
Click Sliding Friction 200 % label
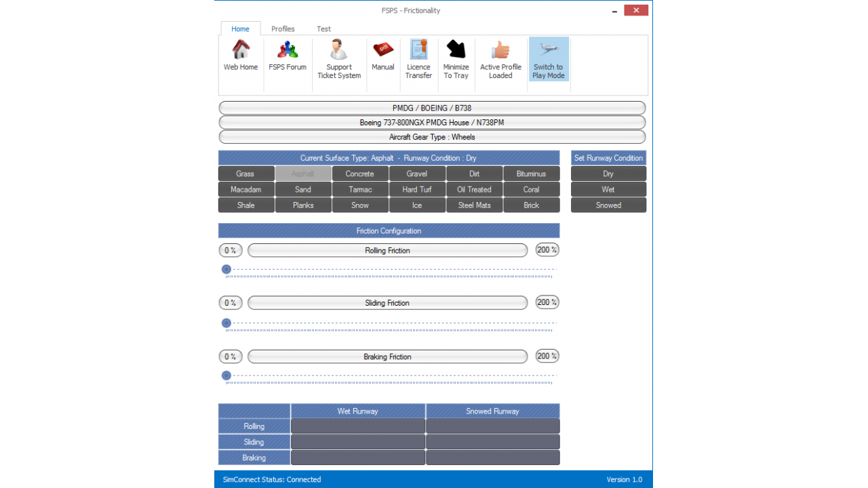547,302
